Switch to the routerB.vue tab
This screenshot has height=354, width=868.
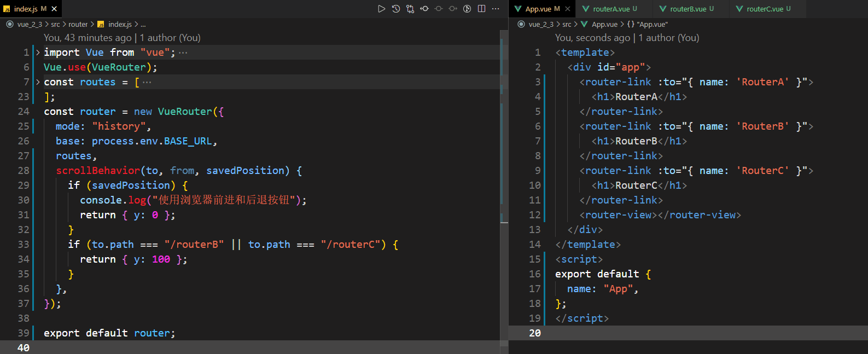688,9
